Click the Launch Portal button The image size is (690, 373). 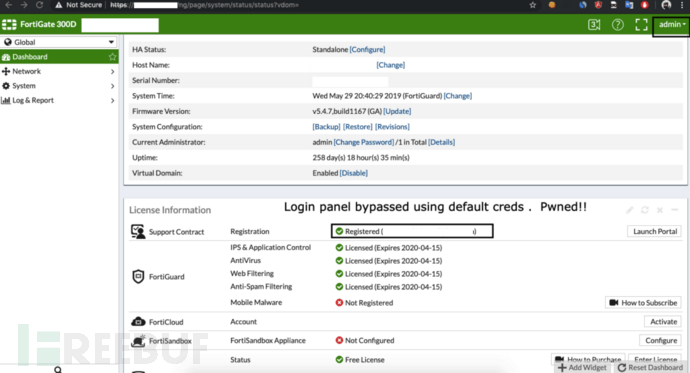(654, 231)
